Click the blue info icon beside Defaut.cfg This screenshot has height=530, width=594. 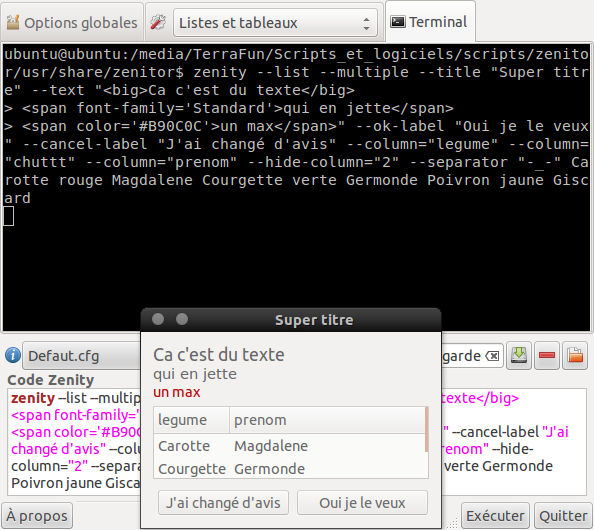13,356
